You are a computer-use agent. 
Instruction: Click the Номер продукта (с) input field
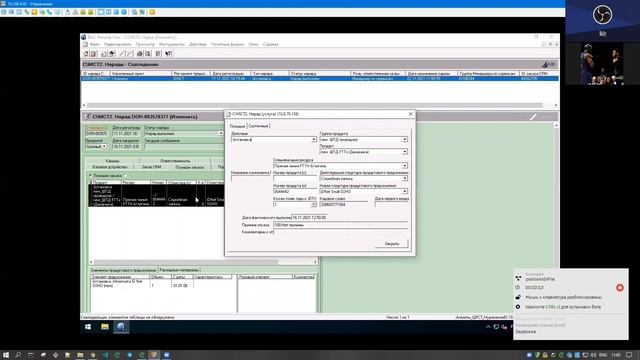tap(295, 178)
